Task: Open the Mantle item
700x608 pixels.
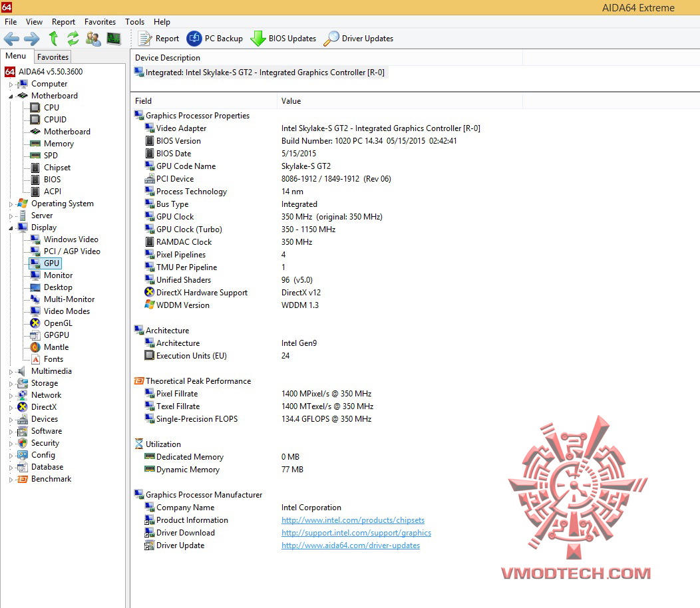Action: tap(57, 347)
